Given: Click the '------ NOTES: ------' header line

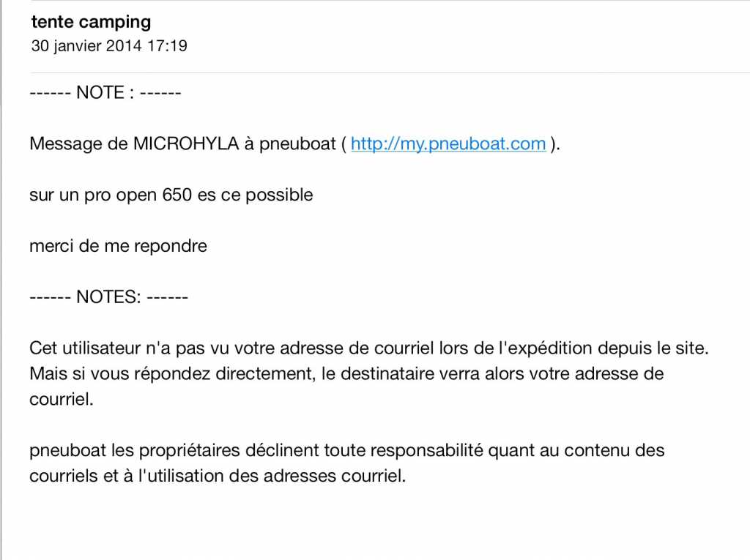Looking at the screenshot, I should (108, 297).
